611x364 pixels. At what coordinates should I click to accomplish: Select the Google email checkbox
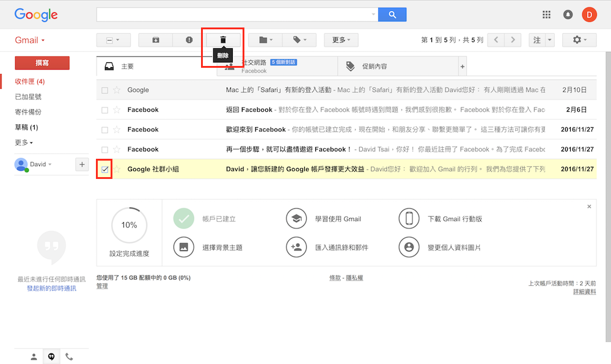coord(104,90)
